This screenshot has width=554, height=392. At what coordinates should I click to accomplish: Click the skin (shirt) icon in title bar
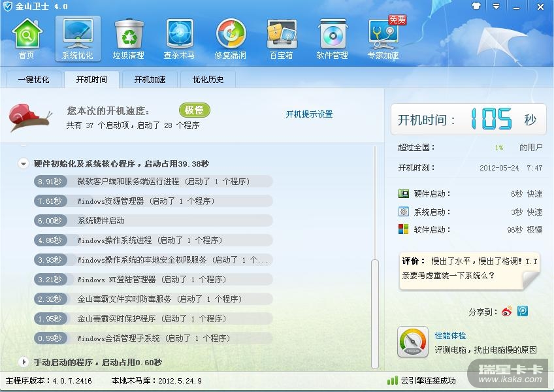476,6
